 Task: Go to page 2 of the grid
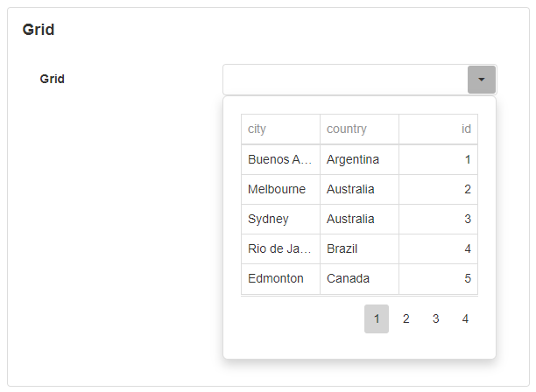pos(406,319)
